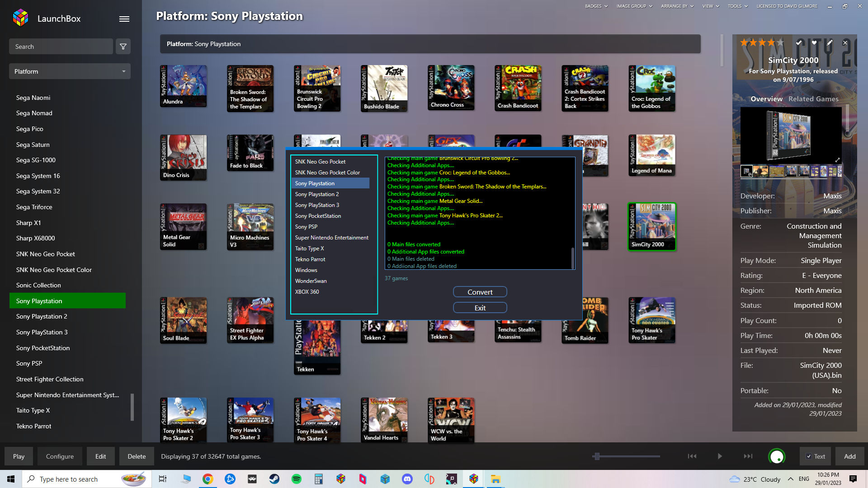868x488 pixels.
Task: Open Discord from the taskbar
Action: [407, 479]
